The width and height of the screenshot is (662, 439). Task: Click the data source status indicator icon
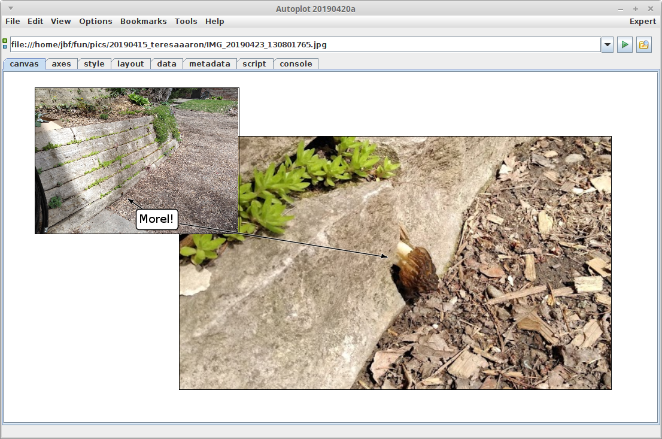[5, 43]
